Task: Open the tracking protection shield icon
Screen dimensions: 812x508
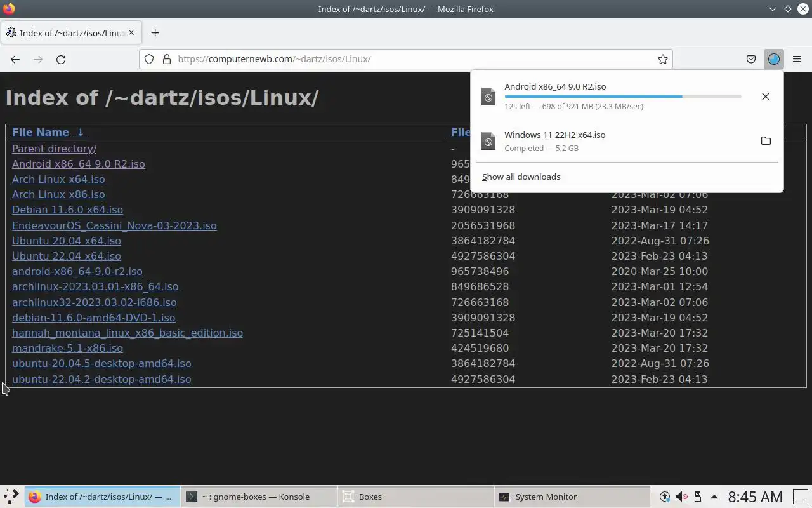Action: coord(149,59)
